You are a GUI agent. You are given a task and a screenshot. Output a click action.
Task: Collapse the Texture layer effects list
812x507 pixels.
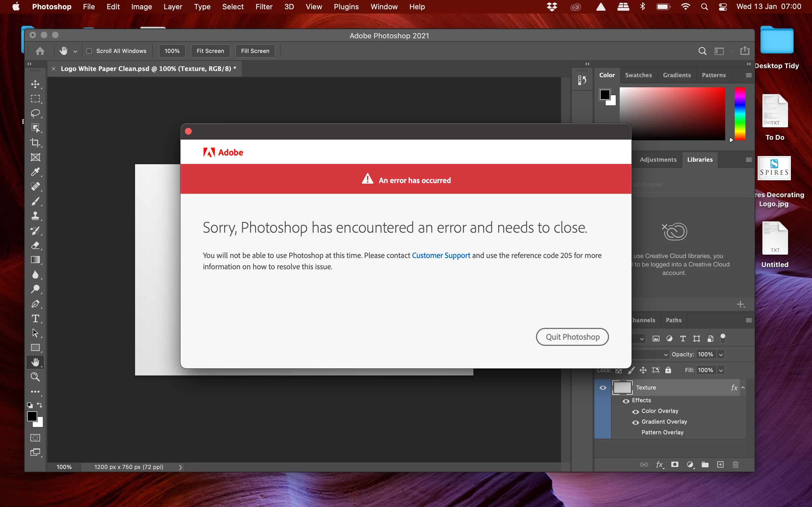point(743,388)
